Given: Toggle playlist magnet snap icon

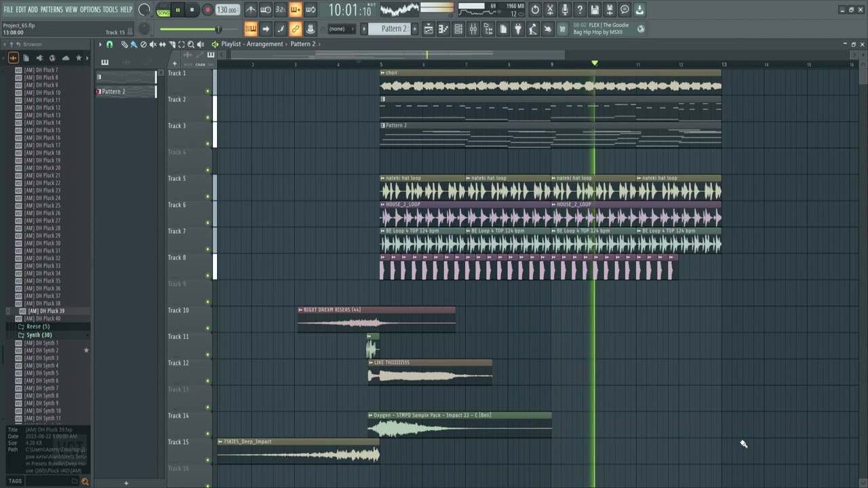Looking at the screenshot, I should 109,44.
